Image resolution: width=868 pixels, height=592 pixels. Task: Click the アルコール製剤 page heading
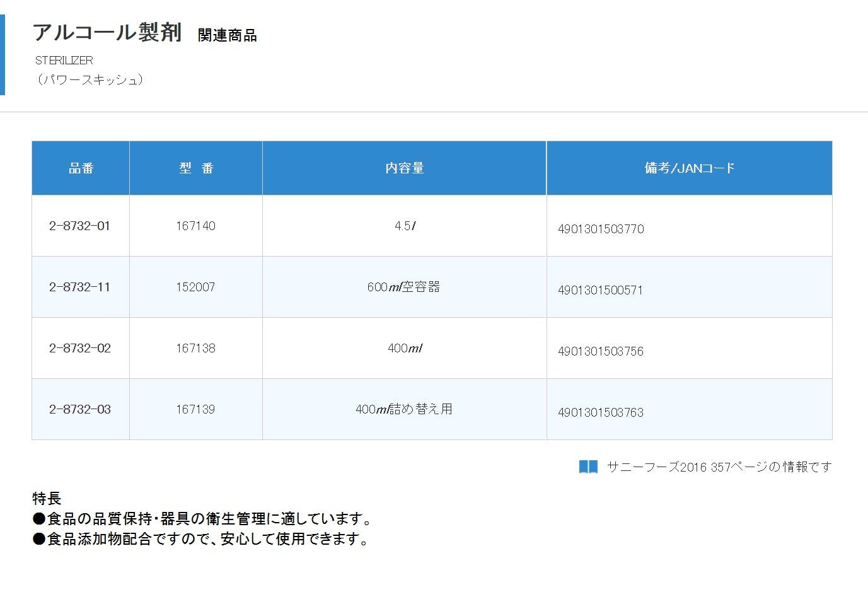pos(107,32)
